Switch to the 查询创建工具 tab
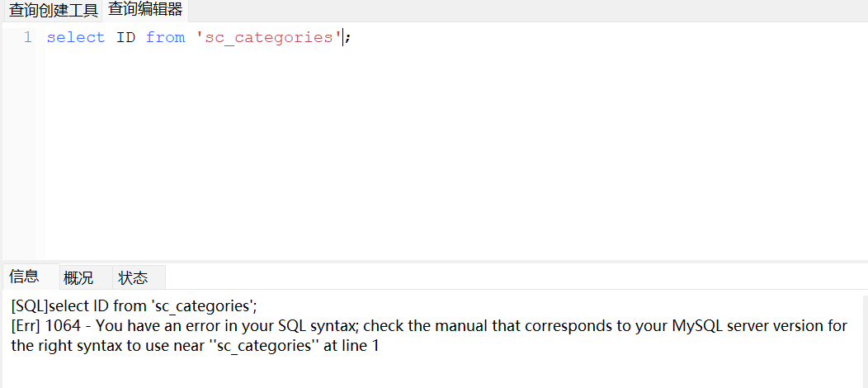 [53, 11]
